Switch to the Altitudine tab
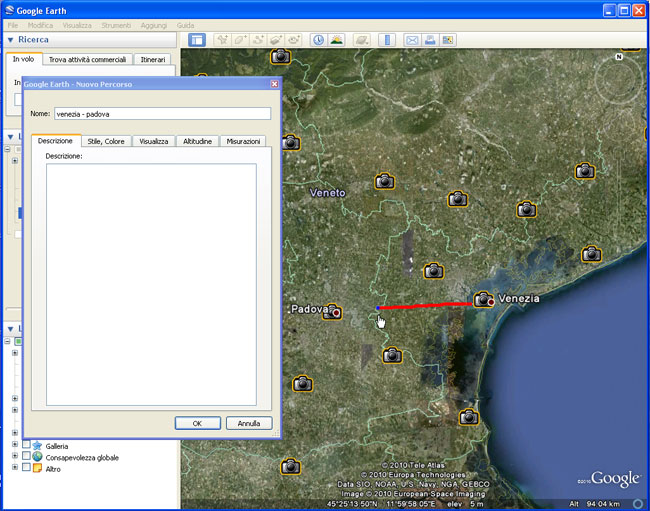This screenshot has width=650, height=511. (x=197, y=141)
